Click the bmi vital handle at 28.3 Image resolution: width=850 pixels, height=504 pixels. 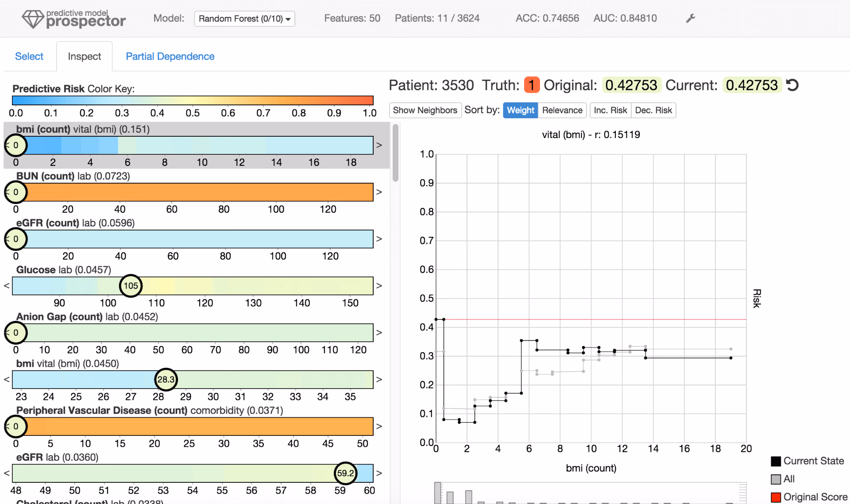pyautogui.click(x=166, y=380)
